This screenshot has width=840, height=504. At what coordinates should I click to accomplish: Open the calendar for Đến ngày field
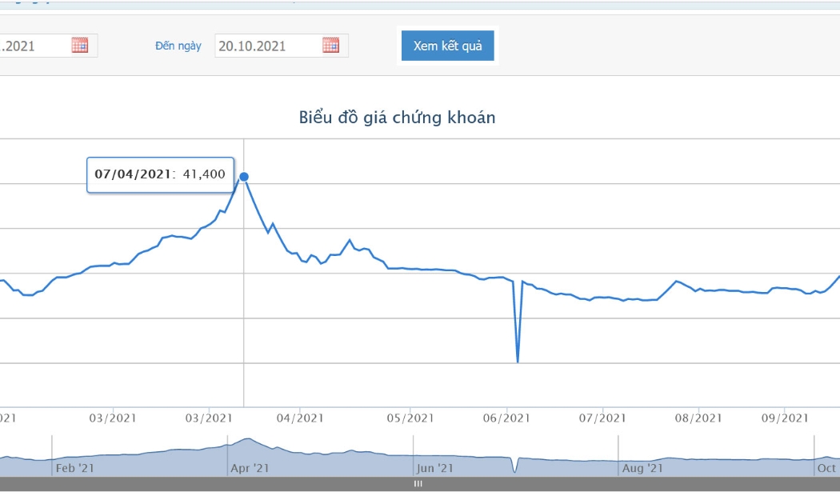pos(331,45)
